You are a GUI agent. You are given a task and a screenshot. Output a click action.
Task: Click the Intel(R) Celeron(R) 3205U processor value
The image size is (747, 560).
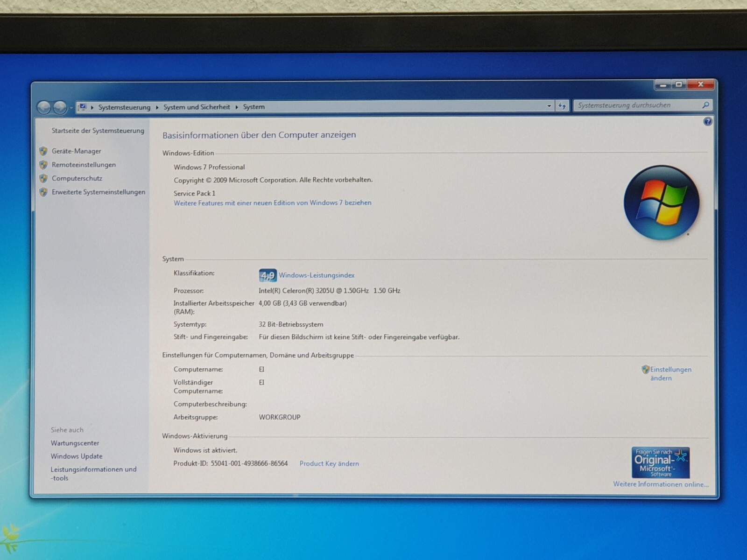[x=330, y=290]
